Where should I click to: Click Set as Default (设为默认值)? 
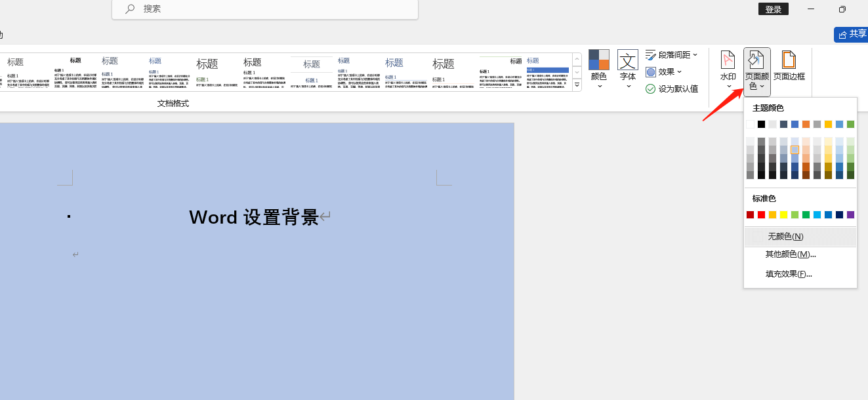pos(672,89)
